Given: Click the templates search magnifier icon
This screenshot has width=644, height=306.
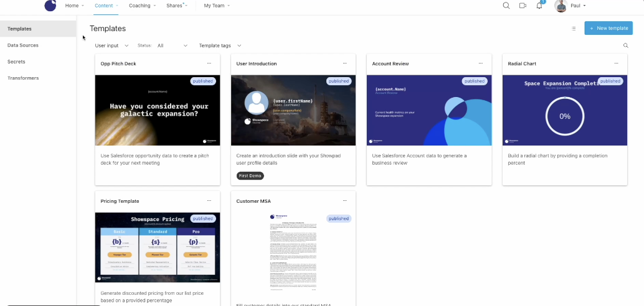Looking at the screenshot, I should [625, 45].
